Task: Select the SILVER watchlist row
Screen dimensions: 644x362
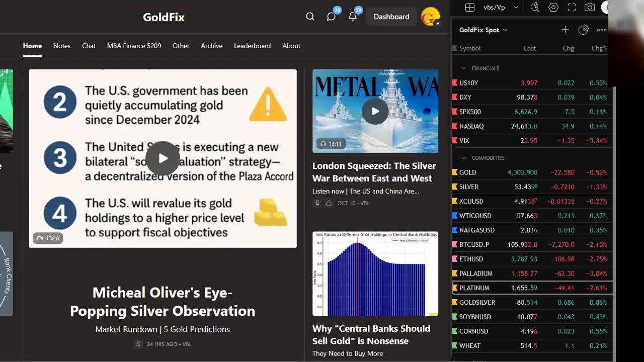Action: pyautogui.click(x=532, y=187)
